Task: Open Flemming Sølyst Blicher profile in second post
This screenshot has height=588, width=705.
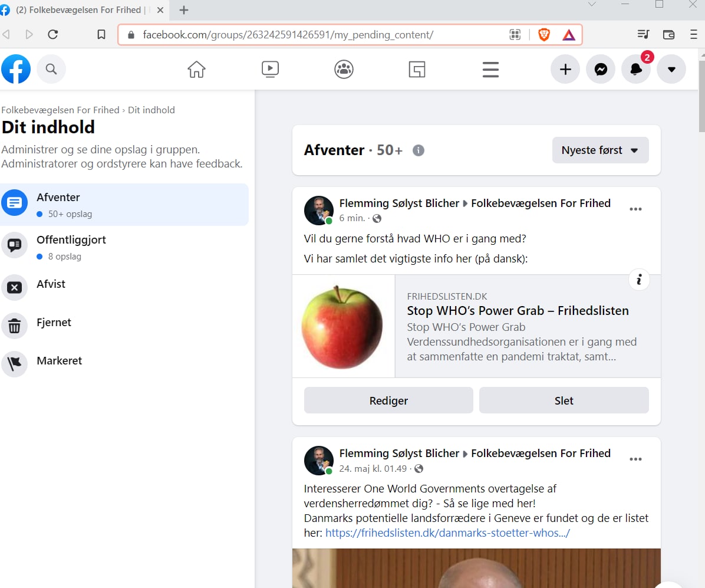Action: pos(399,454)
